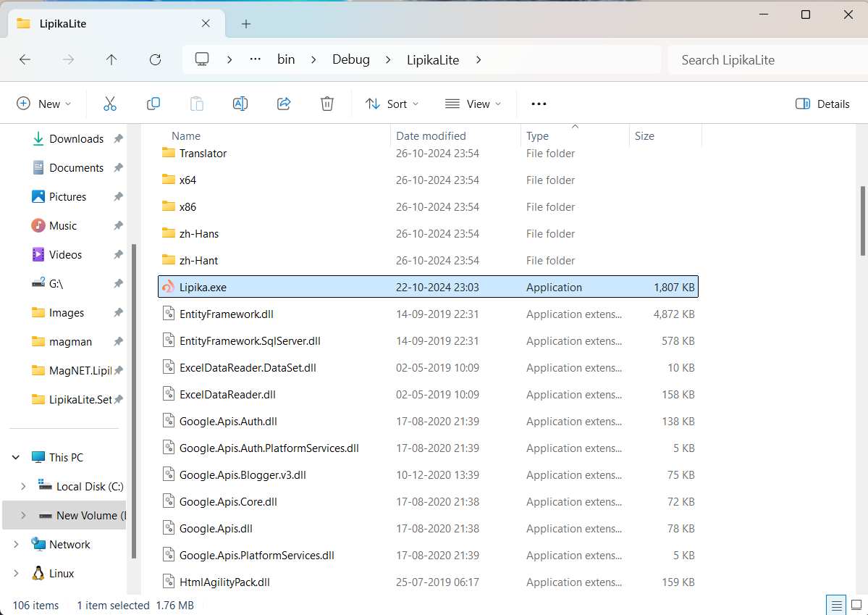Click the Cut scissors icon in toolbar
The width and height of the screenshot is (868, 615).
coord(110,104)
